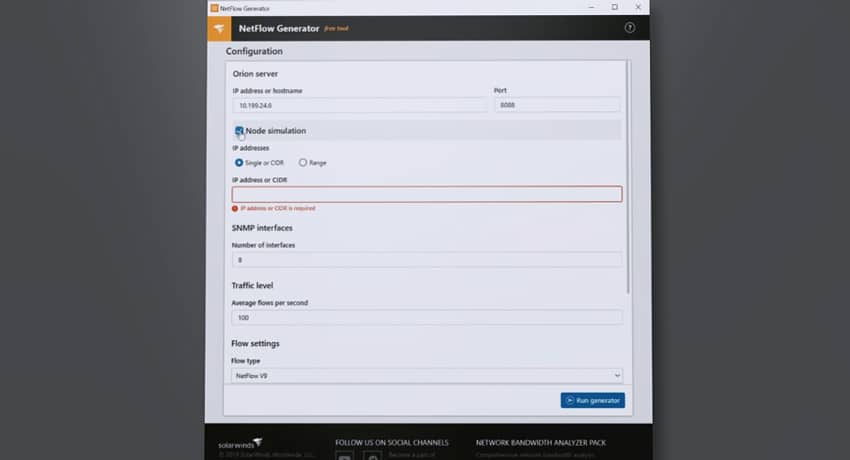The image size is (850, 460).
Task: Open the Flow type dropdown
Action: (427, 375)
